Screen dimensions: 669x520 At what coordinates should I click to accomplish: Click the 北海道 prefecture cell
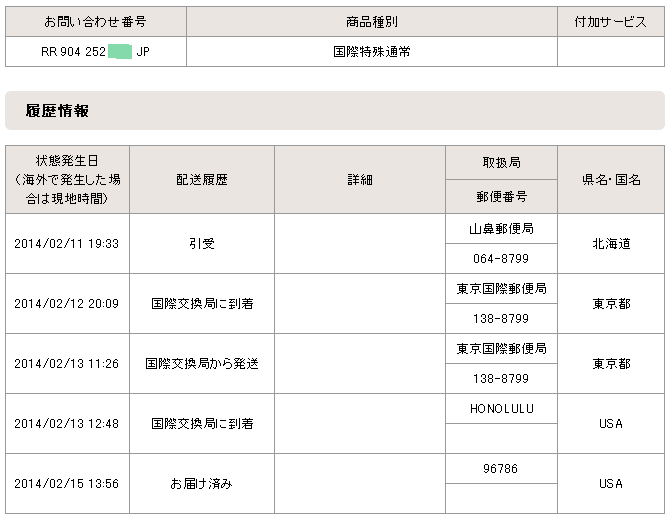pyautogui.click(x=611, y=244)
